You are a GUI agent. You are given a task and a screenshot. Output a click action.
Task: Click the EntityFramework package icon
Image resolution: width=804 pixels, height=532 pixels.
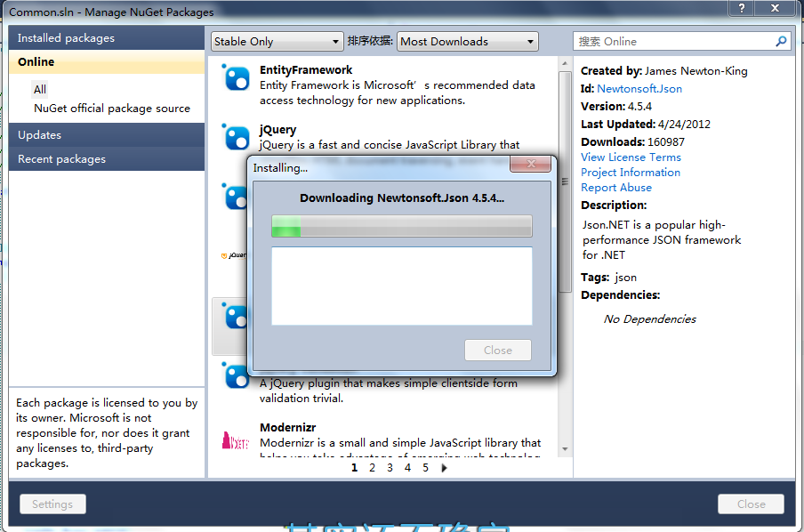click(x=236, y=77)
